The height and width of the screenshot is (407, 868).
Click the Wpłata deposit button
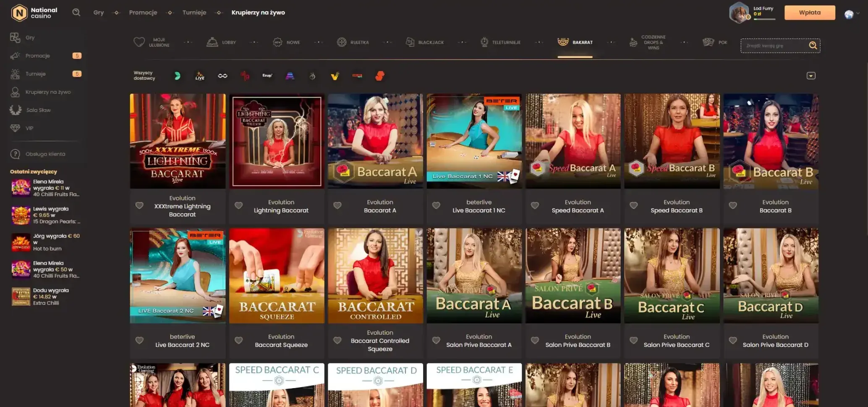point(810,13)
